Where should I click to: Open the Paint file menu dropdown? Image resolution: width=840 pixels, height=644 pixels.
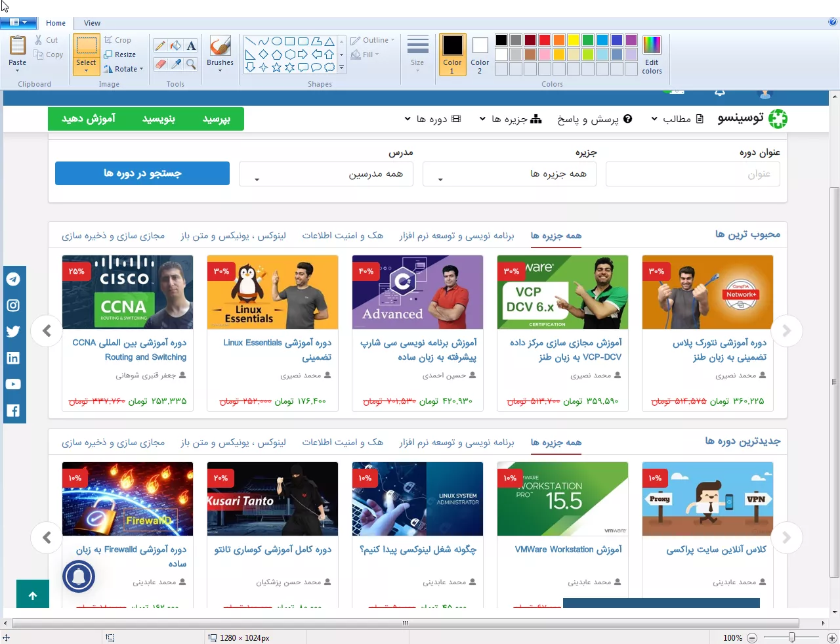pyautogui.click(x=18, y=22)
